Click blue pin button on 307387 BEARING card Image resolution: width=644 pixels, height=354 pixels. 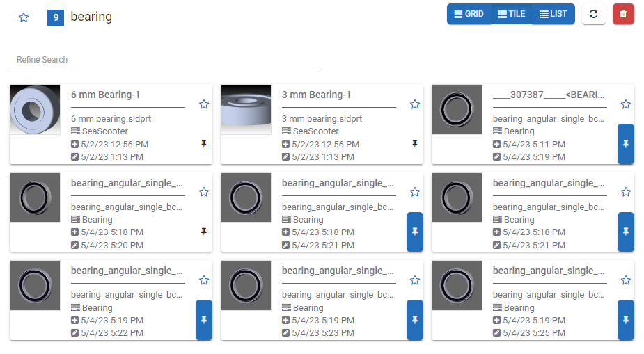625,144
